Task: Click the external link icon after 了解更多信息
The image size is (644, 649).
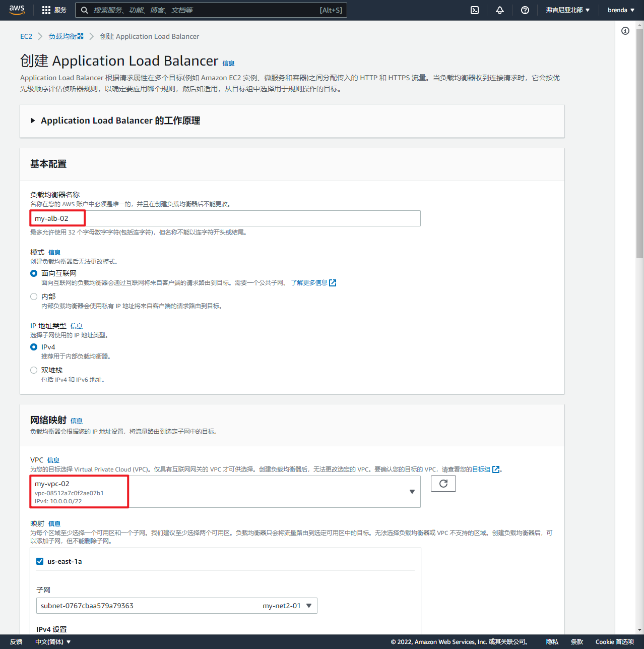Action: click(333, 283)
